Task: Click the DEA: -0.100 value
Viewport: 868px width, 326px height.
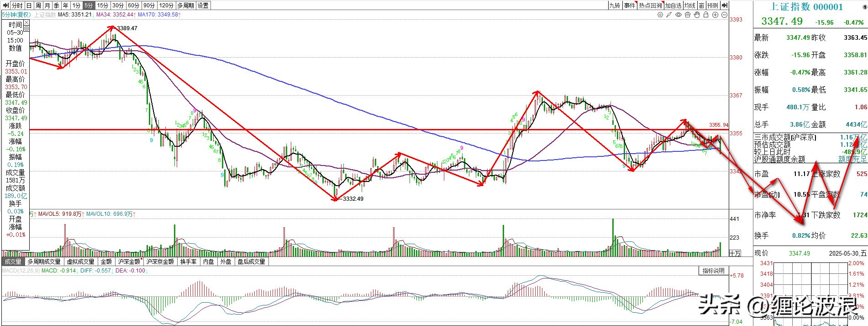Action: click(129, 271)
